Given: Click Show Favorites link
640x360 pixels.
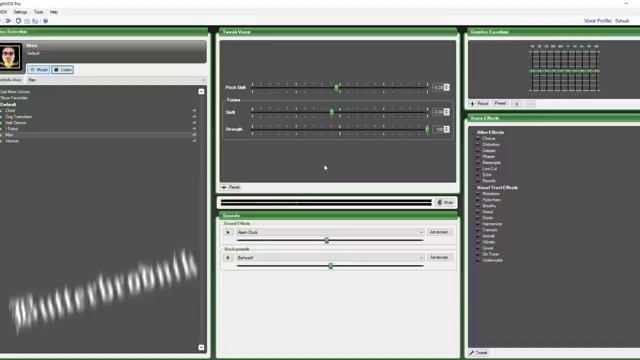Looking at the screenshot, I should click(x=14, y=98).
